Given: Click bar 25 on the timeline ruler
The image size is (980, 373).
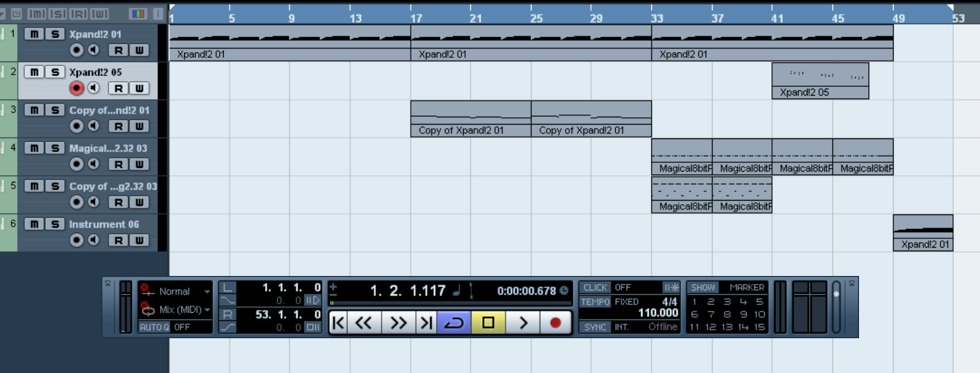Looking at the screenshot, I should click(x=536, y=17).
